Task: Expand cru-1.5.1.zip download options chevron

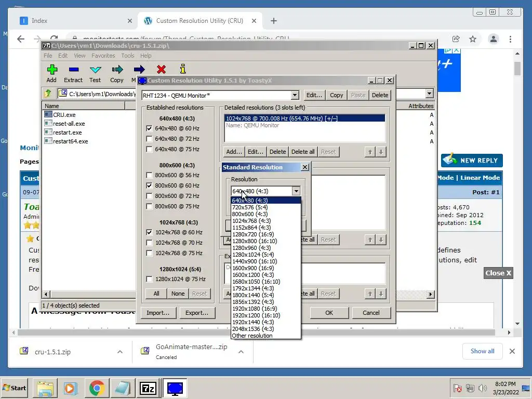Action: [x=120, y=352]
